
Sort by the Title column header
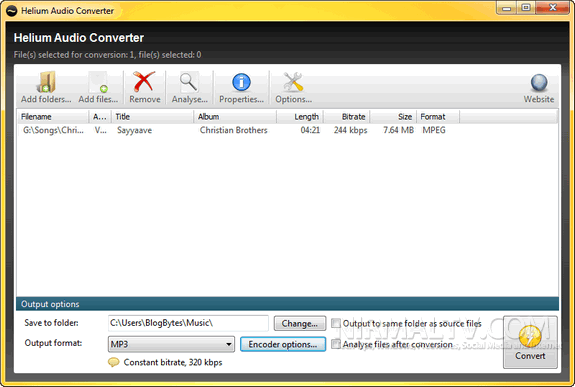(x=153, y=117)
